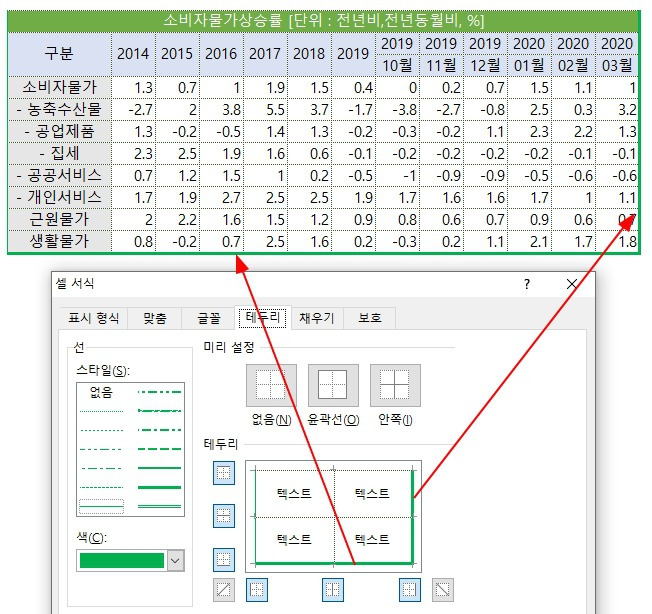Toggle the diagonal up border button
Viewport: 652px width, 614px height.
click(x=224, y=590)
